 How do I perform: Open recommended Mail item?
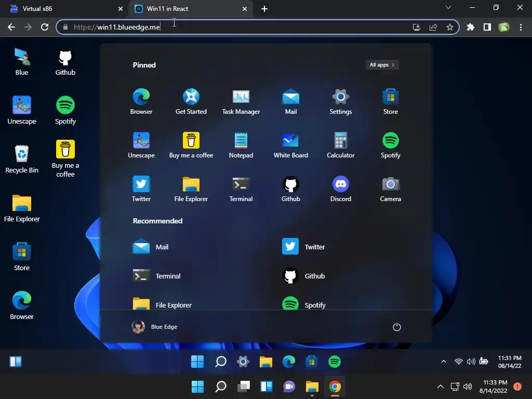(151, 247)
